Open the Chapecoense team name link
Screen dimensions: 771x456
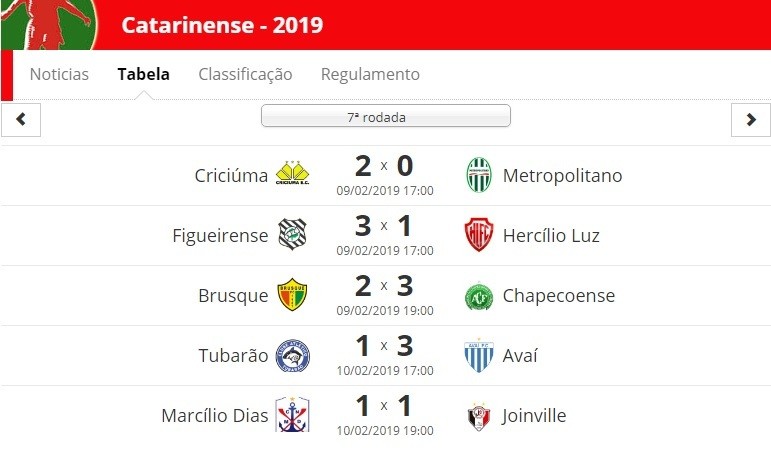coord(559,296)
